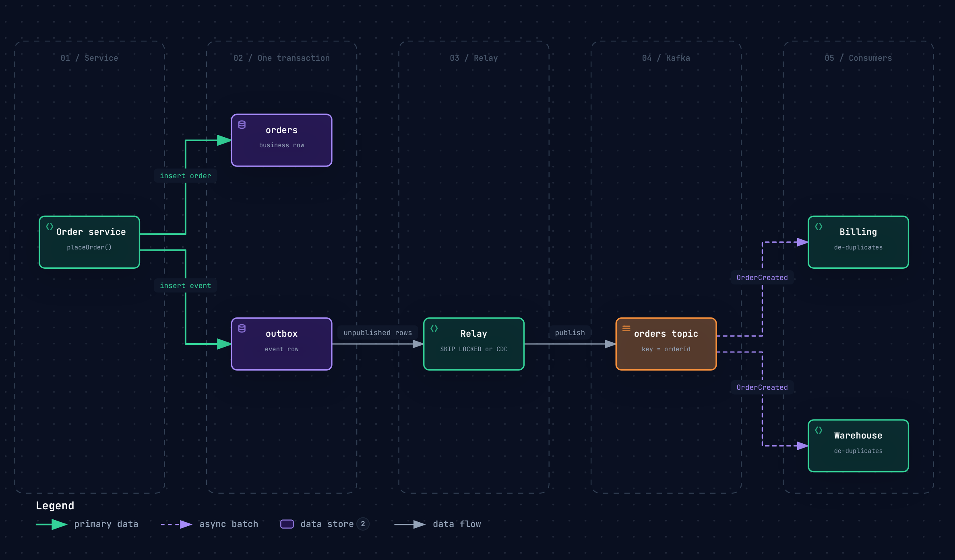Image resolution: width=955 pixels, height=560 pixels.
Task: Click the 03 / Relay lane header
Action: (474, 58)
